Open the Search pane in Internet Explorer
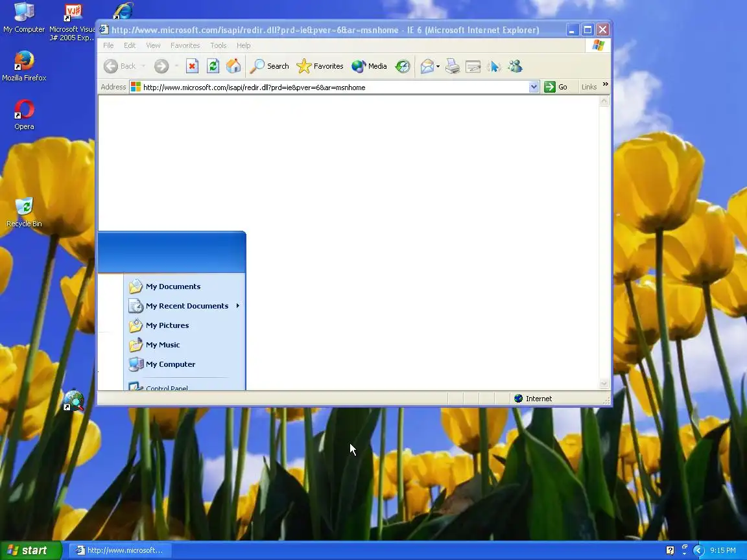The image size is (747, 560). (270, 66)
